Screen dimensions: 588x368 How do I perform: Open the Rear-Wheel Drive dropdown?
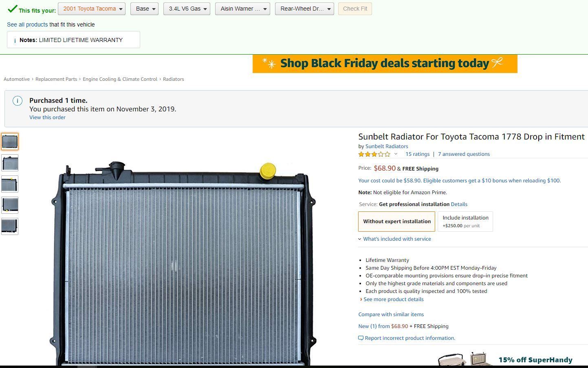pyautogui.click(x=304, y=9)
